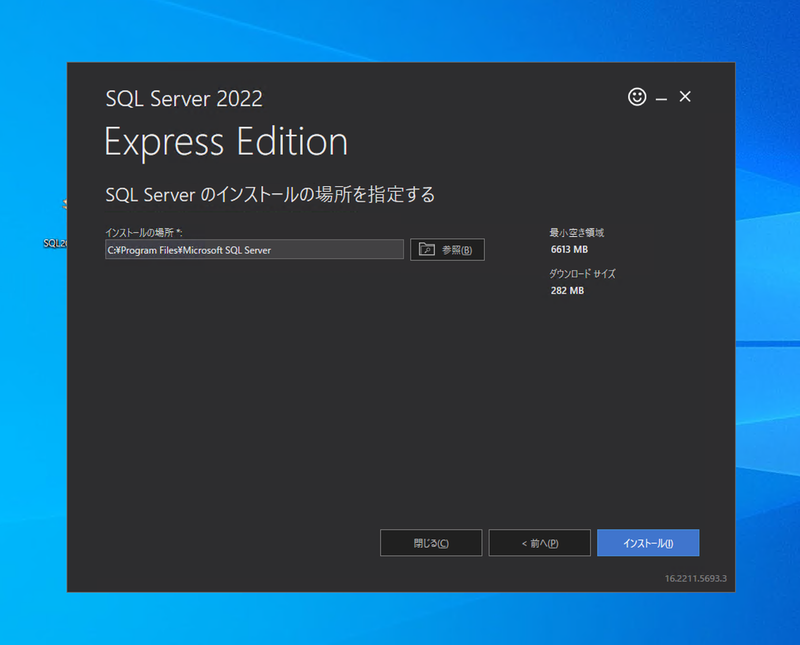Click the smiley feedback icon

point(637,96)
